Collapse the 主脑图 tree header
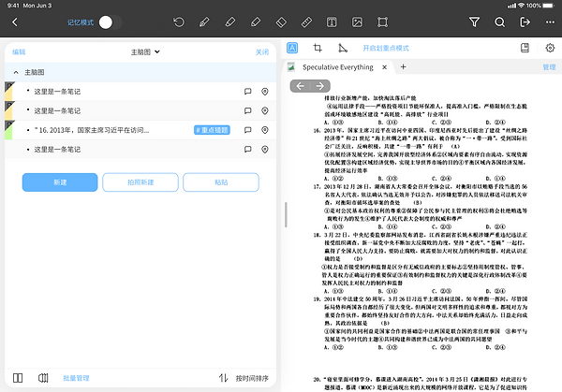 pos(16,72)
